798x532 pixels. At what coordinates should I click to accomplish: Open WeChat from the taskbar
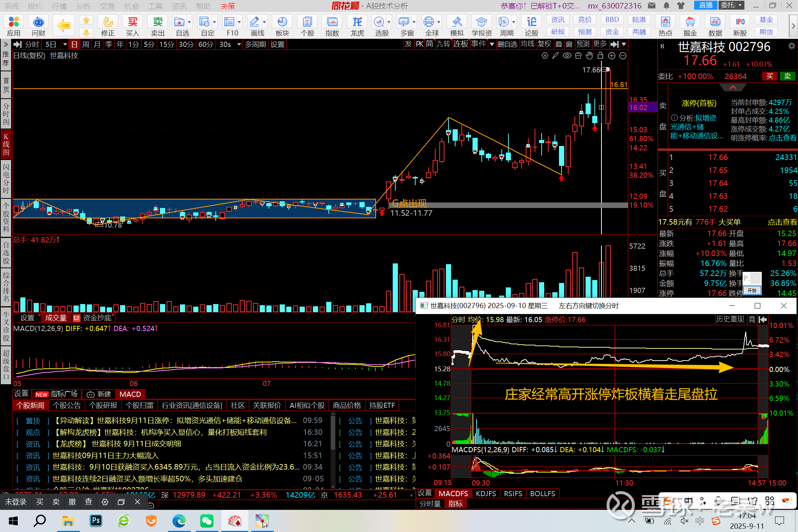[x=207, y=521]
